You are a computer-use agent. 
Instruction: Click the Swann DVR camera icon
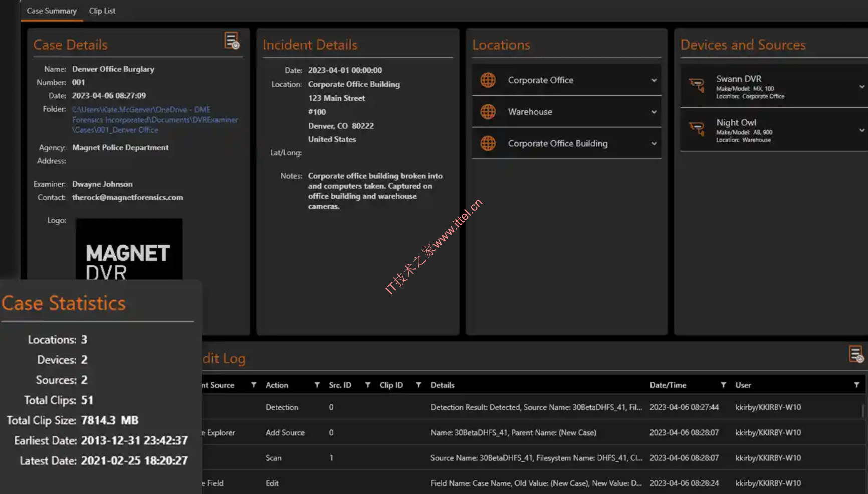[x=697, y=85]
